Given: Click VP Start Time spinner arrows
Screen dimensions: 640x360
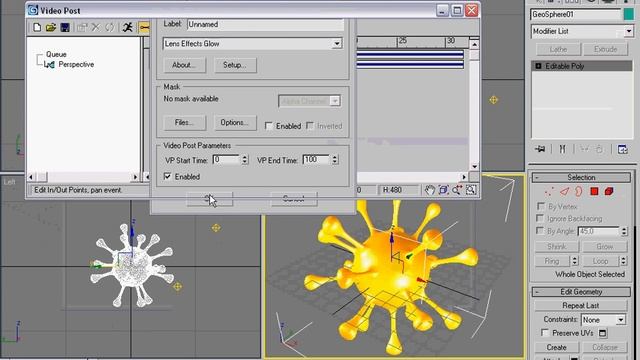Looking at the screenshot, I should coord(245,160).
